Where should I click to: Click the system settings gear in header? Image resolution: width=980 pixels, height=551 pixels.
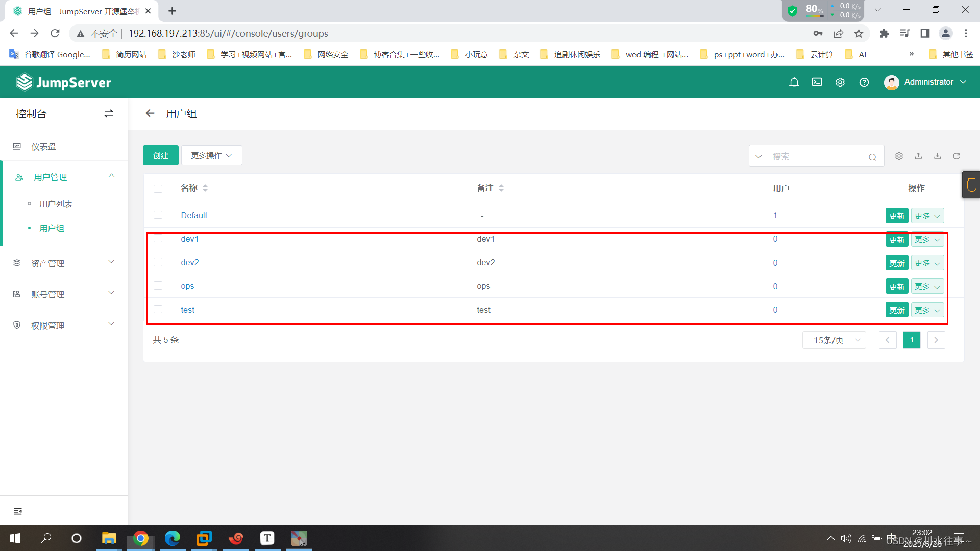[x=840, y=82]
